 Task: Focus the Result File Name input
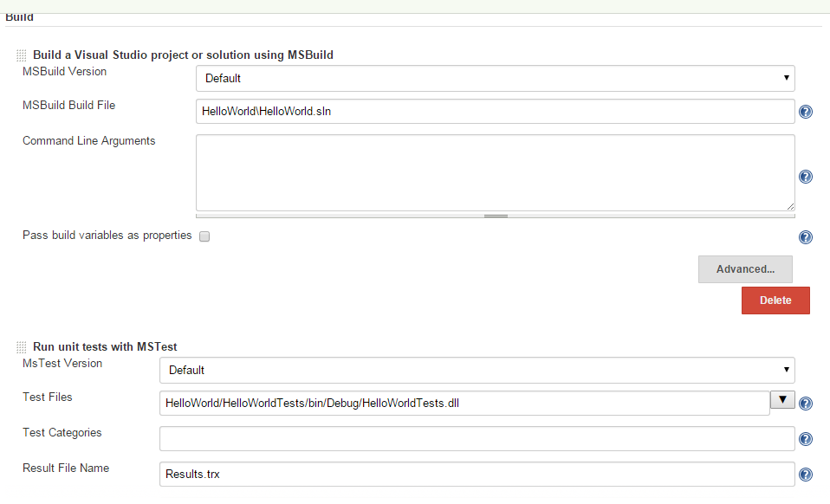(477, 474)
